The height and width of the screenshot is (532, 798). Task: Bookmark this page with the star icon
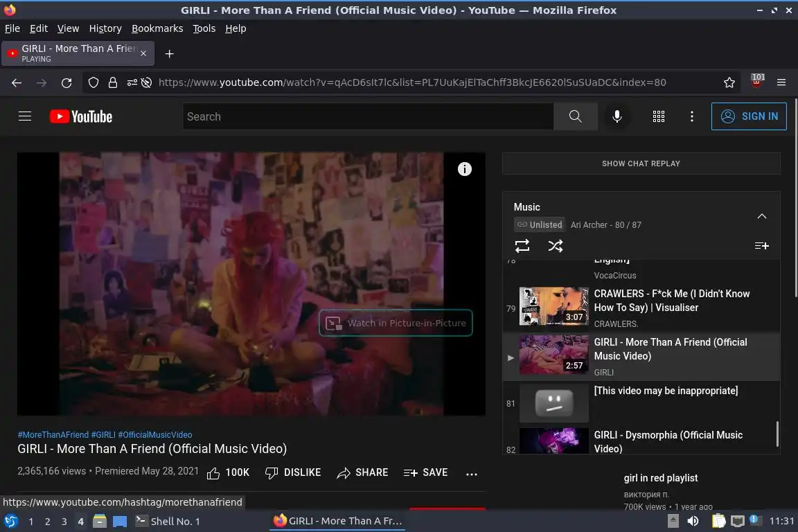coord(729,82)
